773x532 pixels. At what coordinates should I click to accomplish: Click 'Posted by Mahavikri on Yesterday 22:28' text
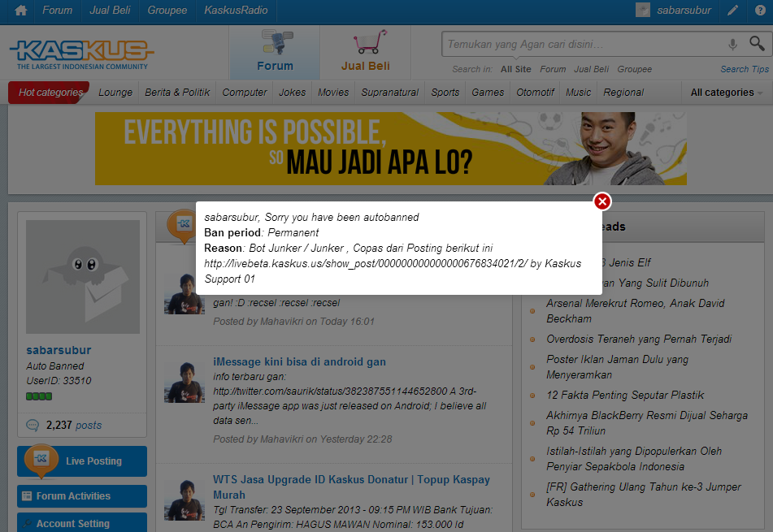click(302, 439)
